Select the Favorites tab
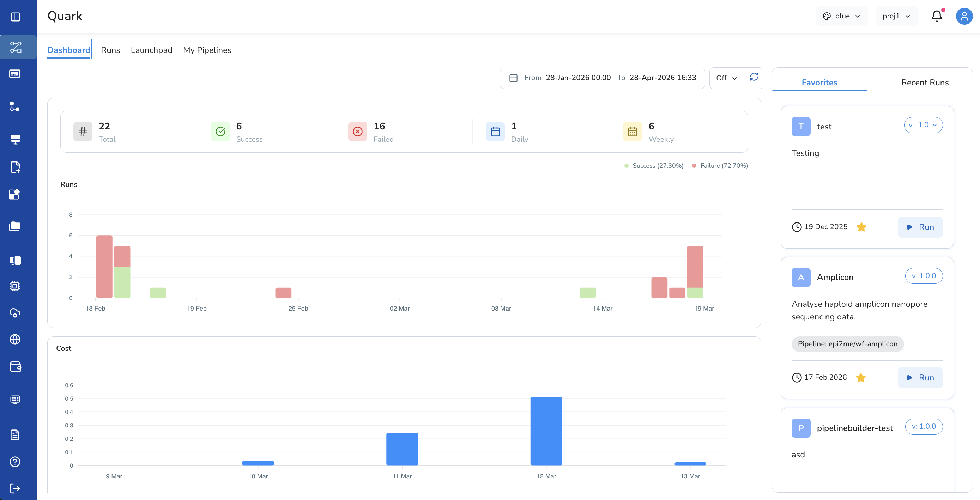 [819, 83]
